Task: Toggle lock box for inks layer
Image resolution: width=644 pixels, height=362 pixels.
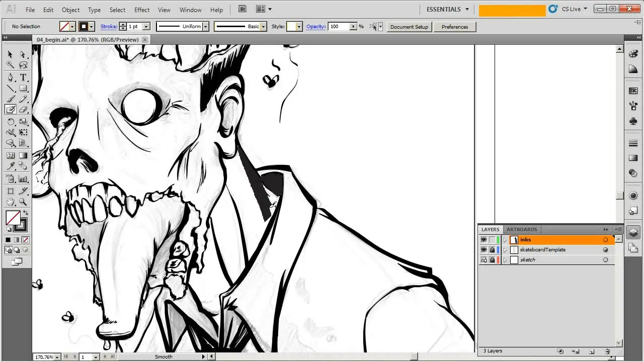Action: click(x=492, y=240)
